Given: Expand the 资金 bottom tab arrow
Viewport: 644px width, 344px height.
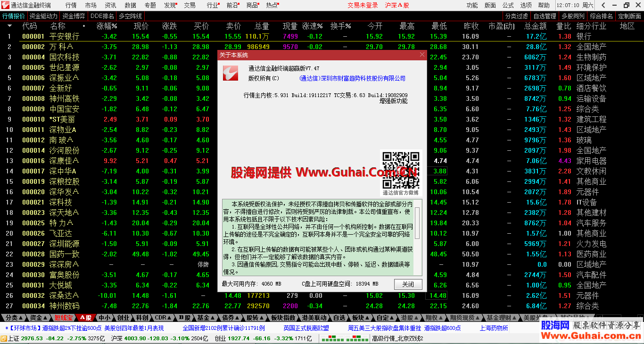Looking at the screenshot, I should 45,318.
